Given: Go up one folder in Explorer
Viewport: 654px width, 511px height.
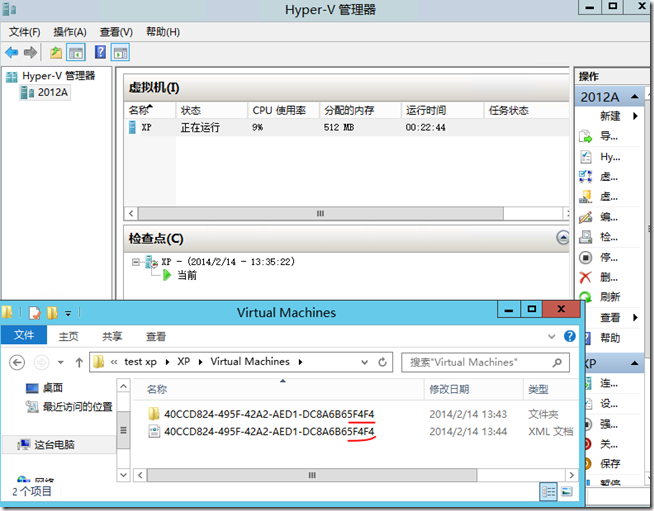Looking at the screenshot, I should 79,362.
